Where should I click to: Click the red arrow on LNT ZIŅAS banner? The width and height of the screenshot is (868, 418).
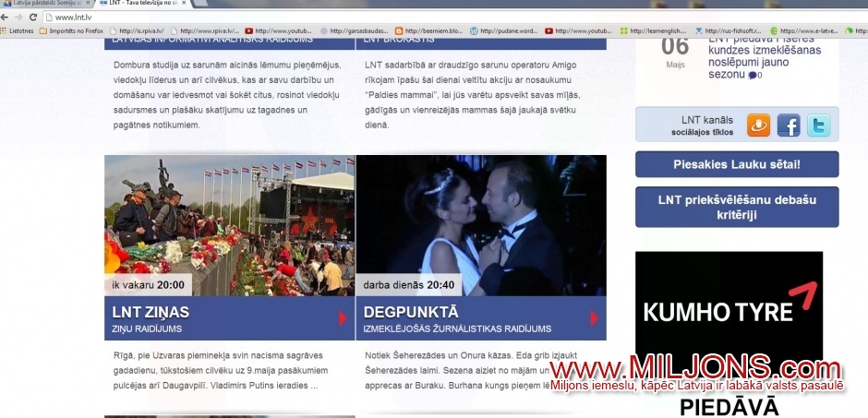344,318
